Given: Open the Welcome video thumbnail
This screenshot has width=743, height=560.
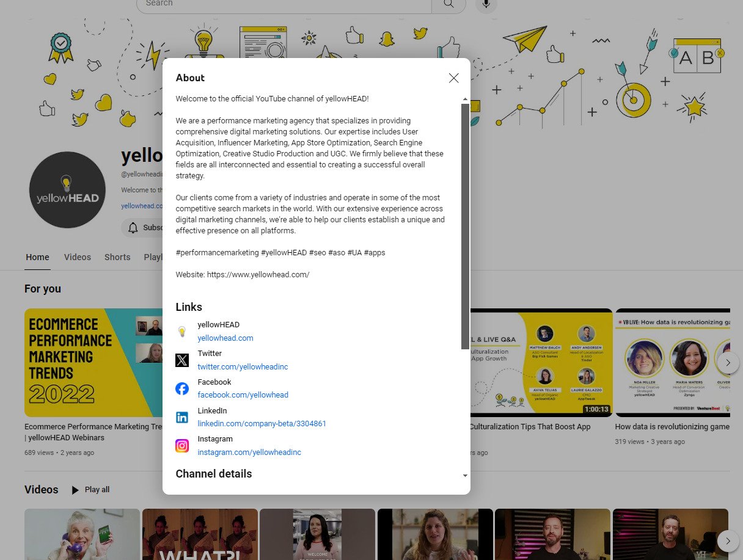Looking at the screenshot, I should 317,534.
